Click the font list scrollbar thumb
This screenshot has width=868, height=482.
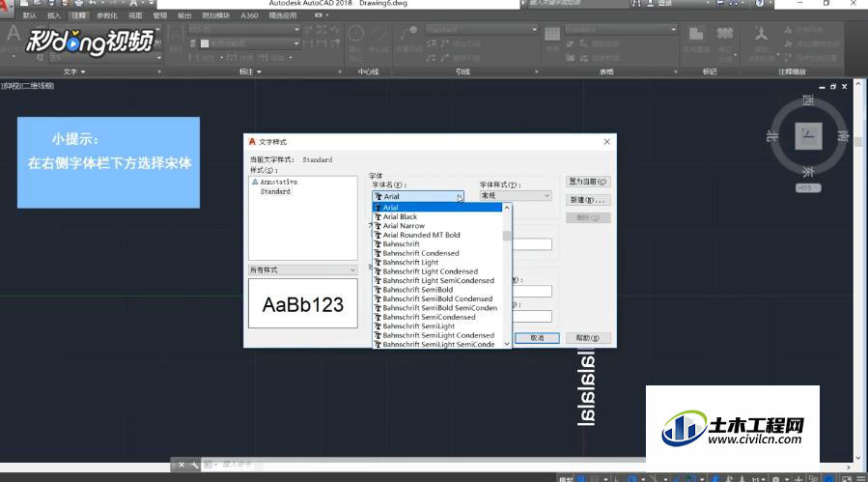[x=507, y=236]
